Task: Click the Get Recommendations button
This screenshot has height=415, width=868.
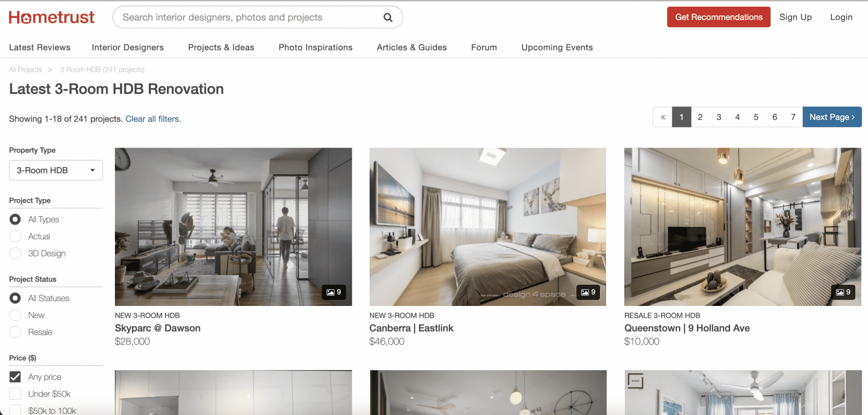Action: click(x=718, y=17)
